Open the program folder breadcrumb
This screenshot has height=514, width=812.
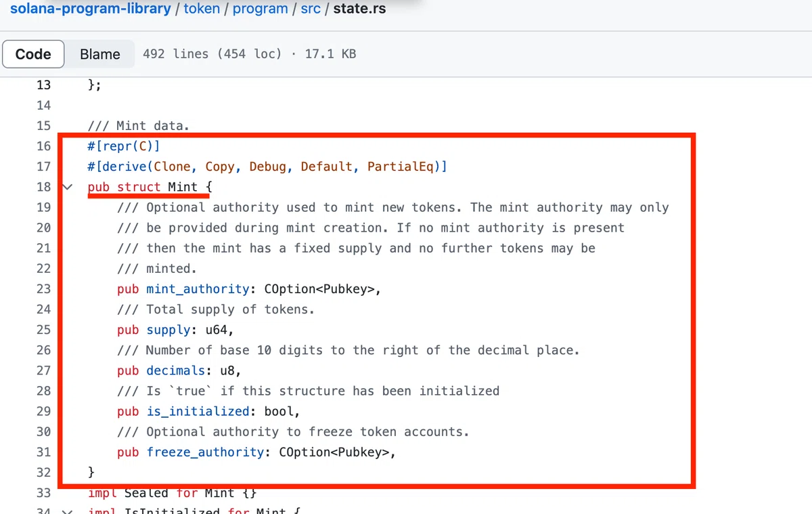click(x=260, y=9)
